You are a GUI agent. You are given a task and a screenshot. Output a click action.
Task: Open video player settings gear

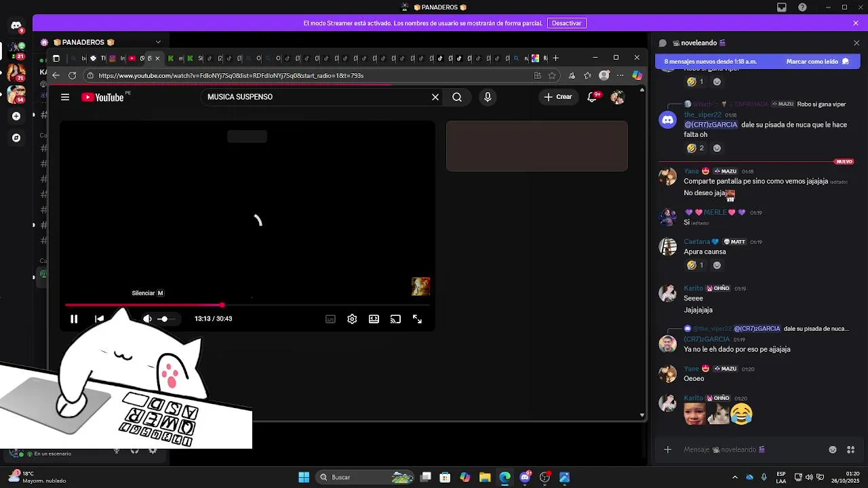point(352,319)
